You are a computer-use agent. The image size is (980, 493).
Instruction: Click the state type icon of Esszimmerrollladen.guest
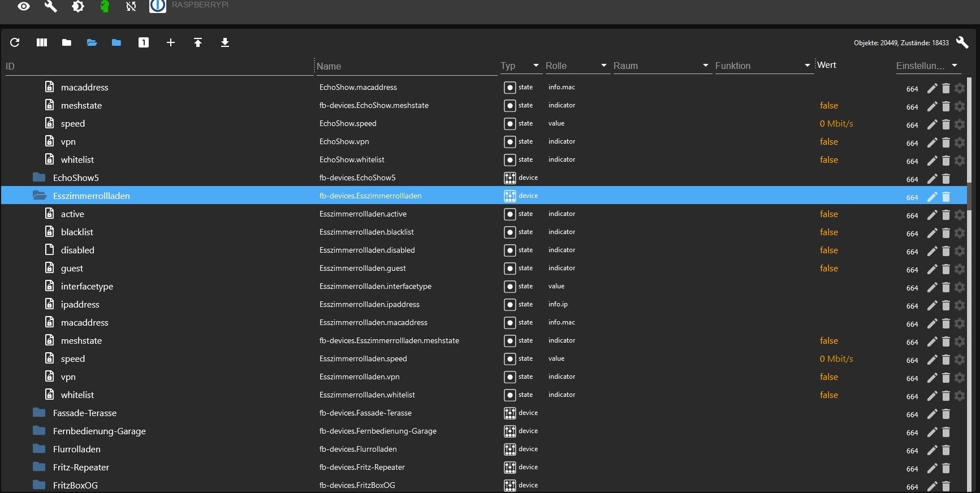click(x=510, y=269)
